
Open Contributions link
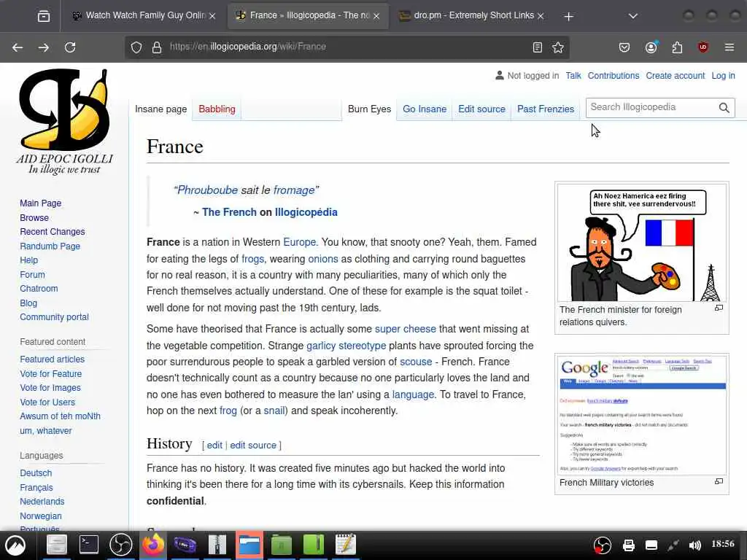[613, 76]
